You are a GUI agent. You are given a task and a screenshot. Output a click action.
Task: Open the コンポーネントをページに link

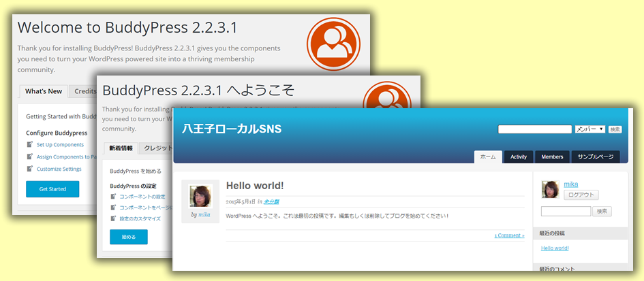point(147,208)
